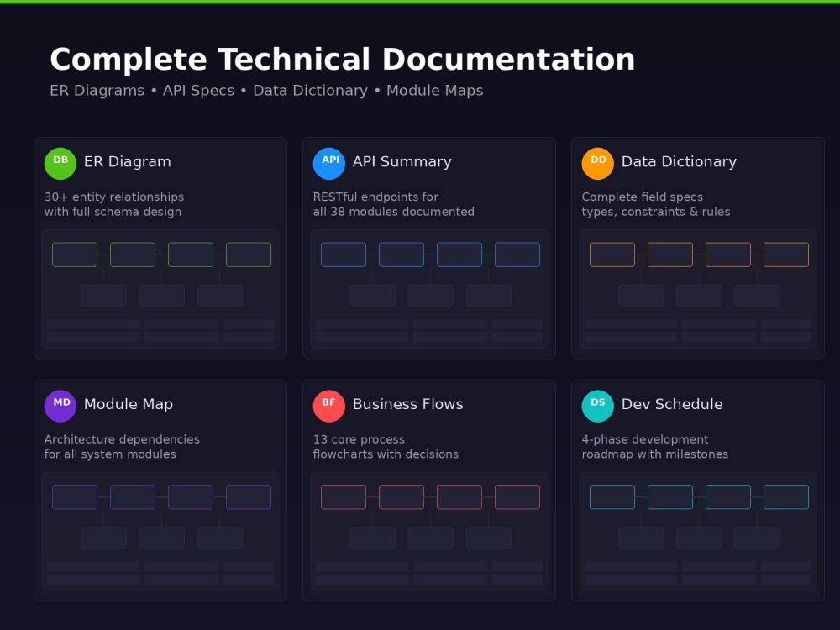Viewport: 840px width, 630px height.
Task: Click text '30+ entity relationships'
Action: 114,197
